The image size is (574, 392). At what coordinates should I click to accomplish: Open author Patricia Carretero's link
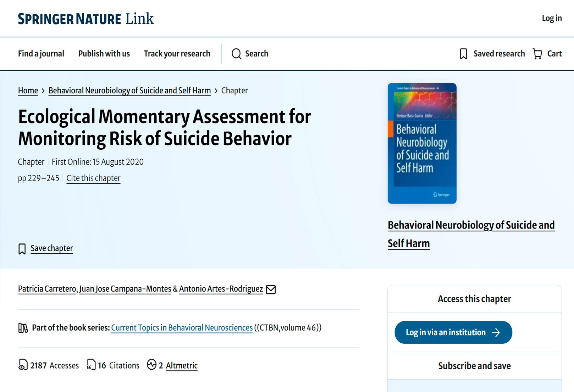tap(47, 289)
